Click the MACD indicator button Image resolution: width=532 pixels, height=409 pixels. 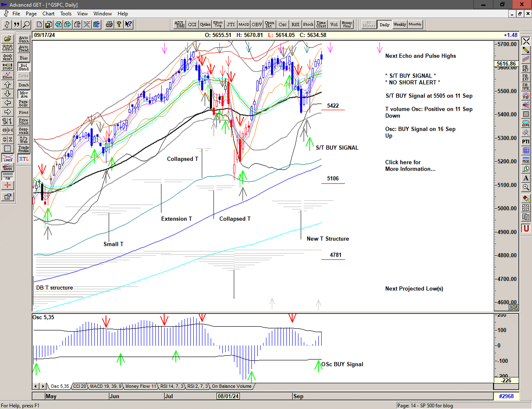(244, 25)
